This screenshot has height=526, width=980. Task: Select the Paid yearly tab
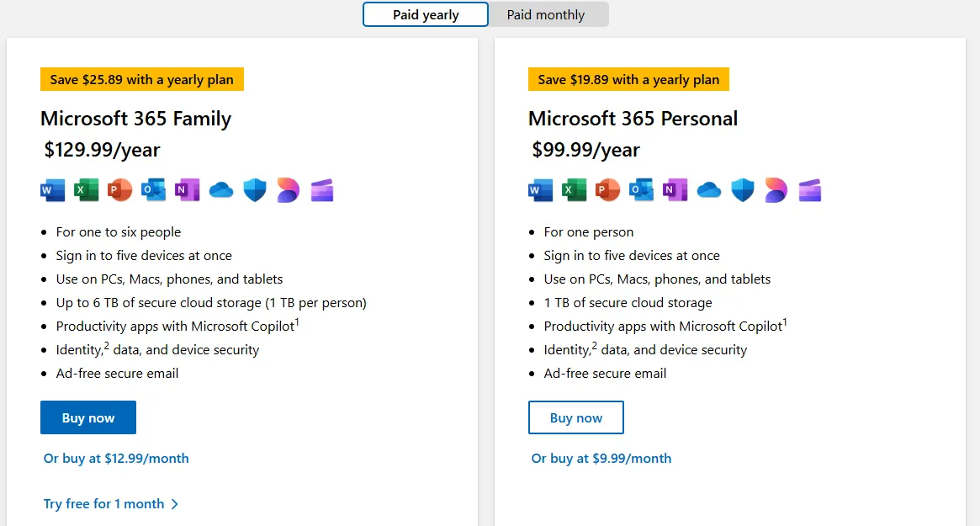(x=425, y=14)
